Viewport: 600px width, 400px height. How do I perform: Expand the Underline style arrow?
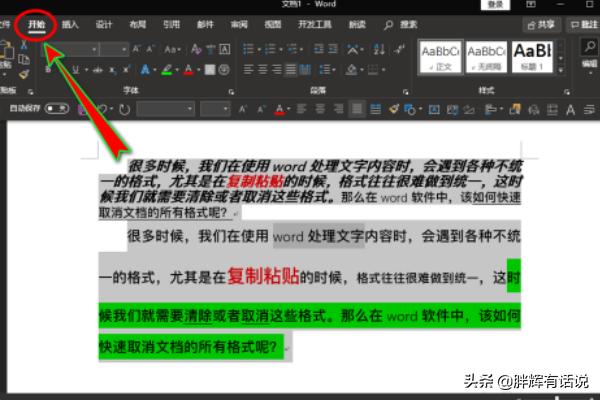click(86, 70)
